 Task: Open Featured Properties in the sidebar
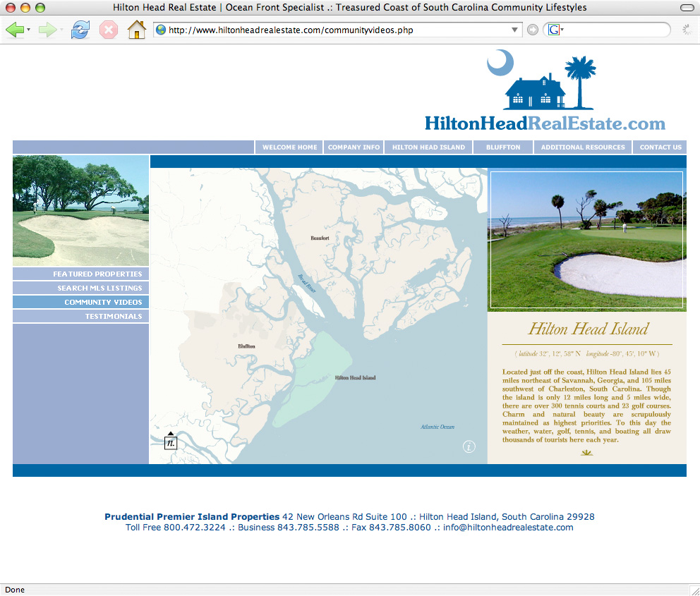(81, 274)
